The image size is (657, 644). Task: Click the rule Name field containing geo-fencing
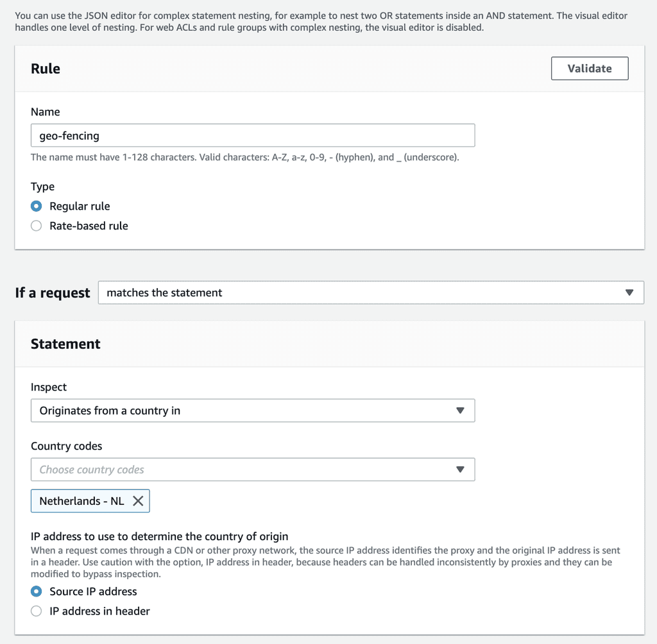[252, 135]
